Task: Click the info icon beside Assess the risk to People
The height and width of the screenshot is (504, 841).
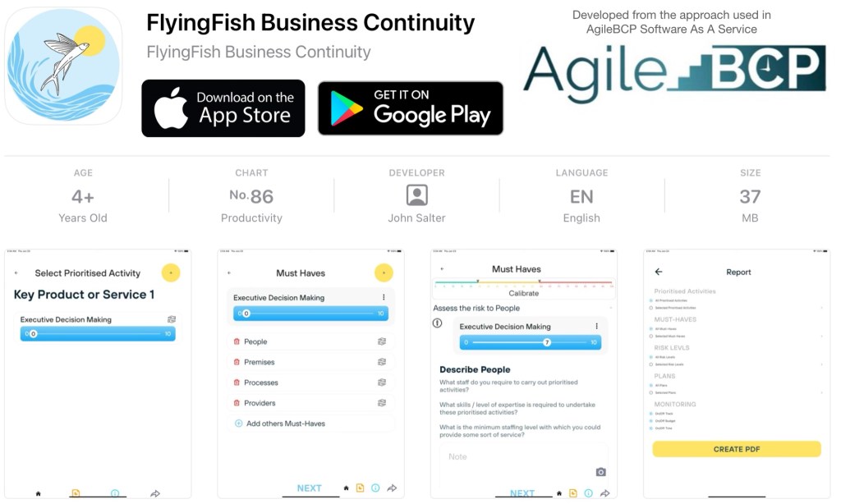Action: pyautogui.click(x=438, y=323)
